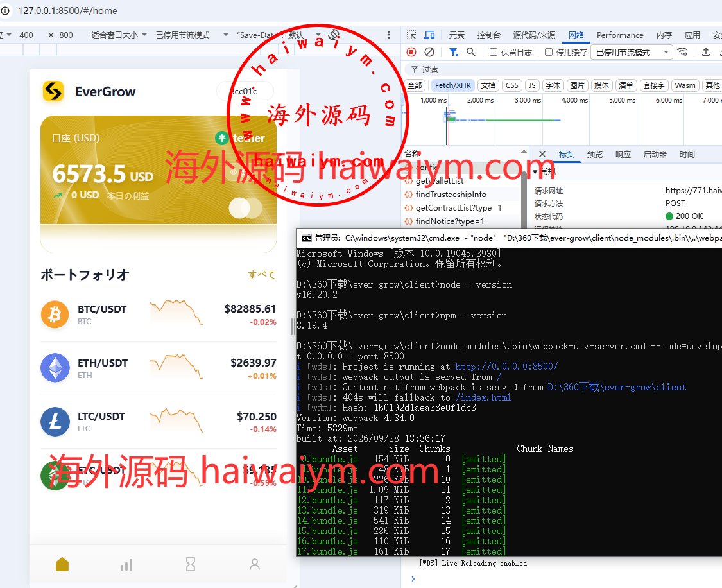Open the window size dropdown in device toolbar
This screenshot has height=588, width=722.
pos(119,35)
